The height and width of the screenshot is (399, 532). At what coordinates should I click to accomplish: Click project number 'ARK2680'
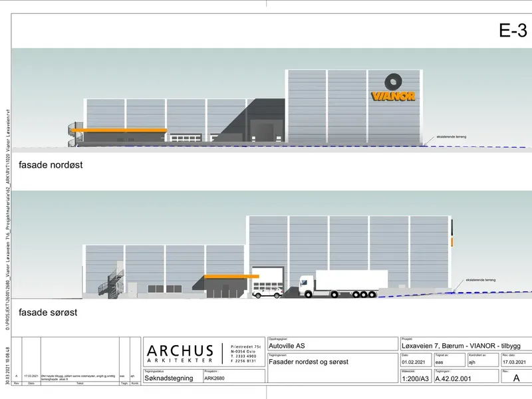click(x=214, y=378)
